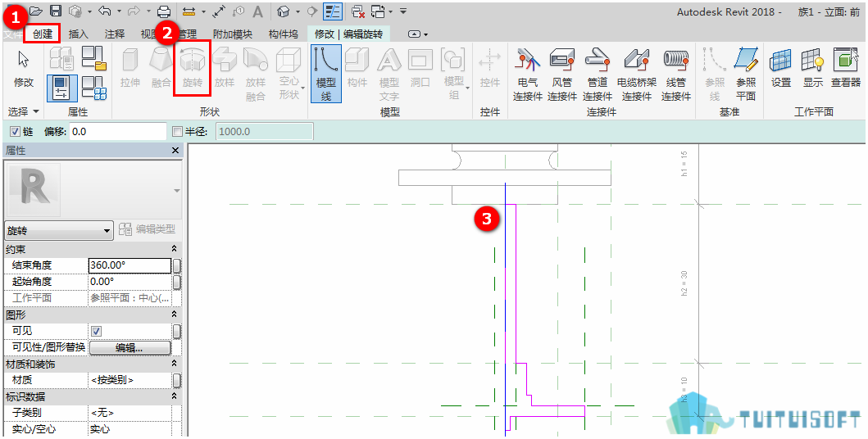The width and height of the screenshot is (868, 439).
Task: Click the 控件 (Control) tool
Action: click(490, 69)
